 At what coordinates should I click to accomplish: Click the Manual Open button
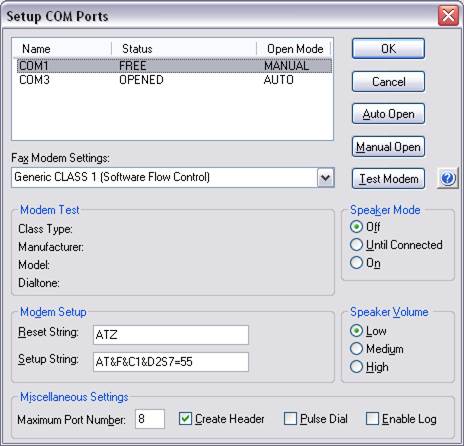point(388,146)
